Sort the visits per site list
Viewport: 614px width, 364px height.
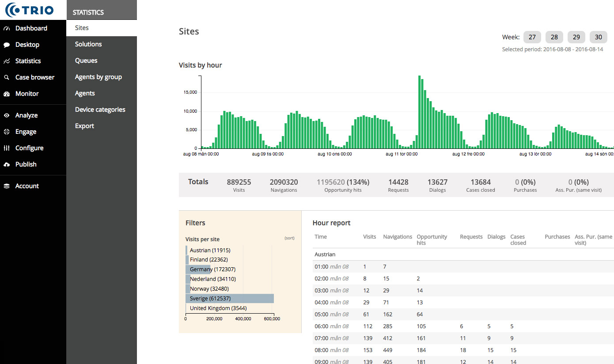[289, 238]
